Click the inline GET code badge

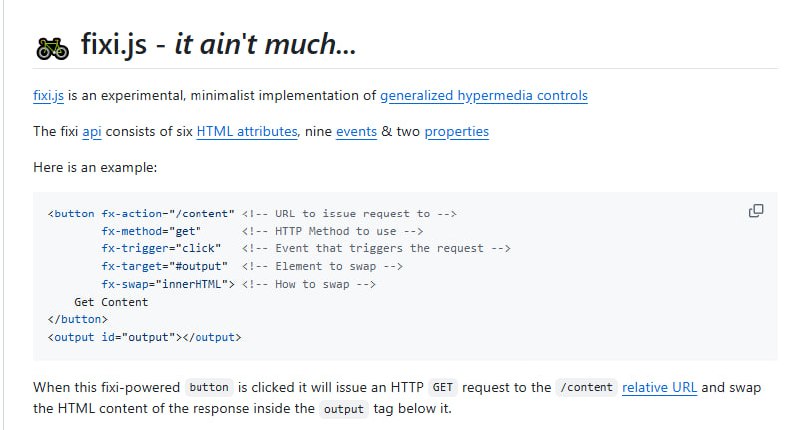pos(445,388)
